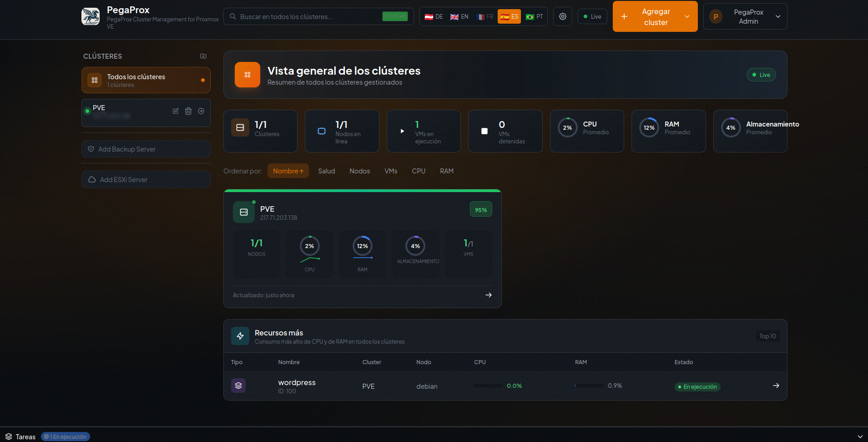Click the trash icon for PVE cluster

pos(188,111)
